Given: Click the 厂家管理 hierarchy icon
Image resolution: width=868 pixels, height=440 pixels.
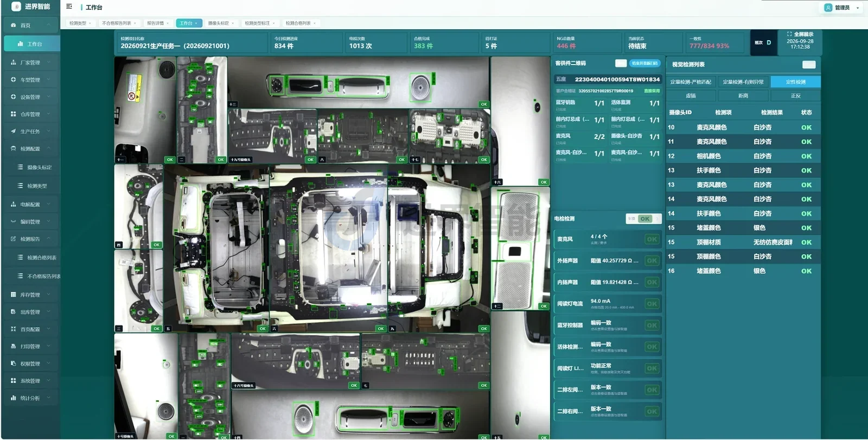Looking at the screenshot, I should pyautogui.click(x=14, y=62).
